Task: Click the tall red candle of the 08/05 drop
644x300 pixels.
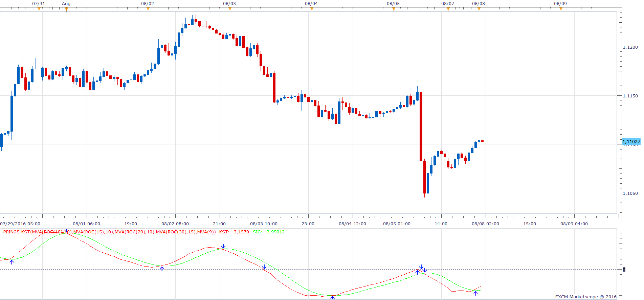Action: pos(421,126)
